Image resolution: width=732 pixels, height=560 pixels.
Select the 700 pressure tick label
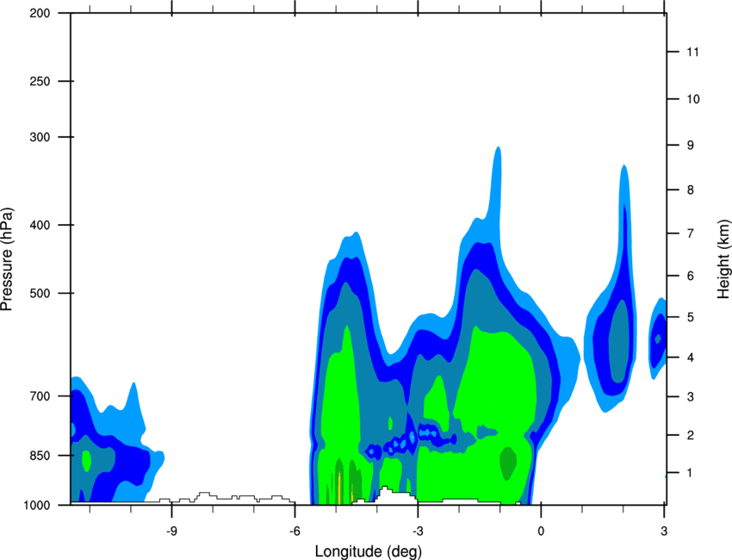click(40, 396)
